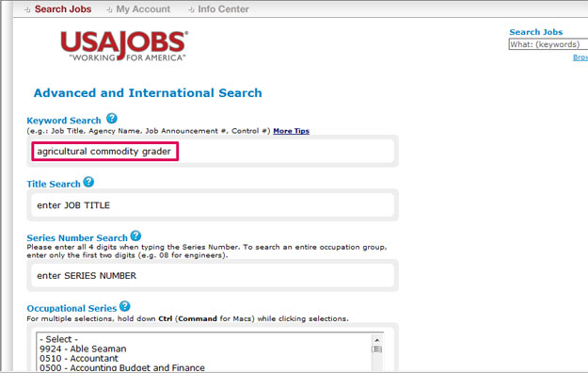The image size is (588, 373).
Task: Open help icon beside Occupational Series
Action: 124,306
